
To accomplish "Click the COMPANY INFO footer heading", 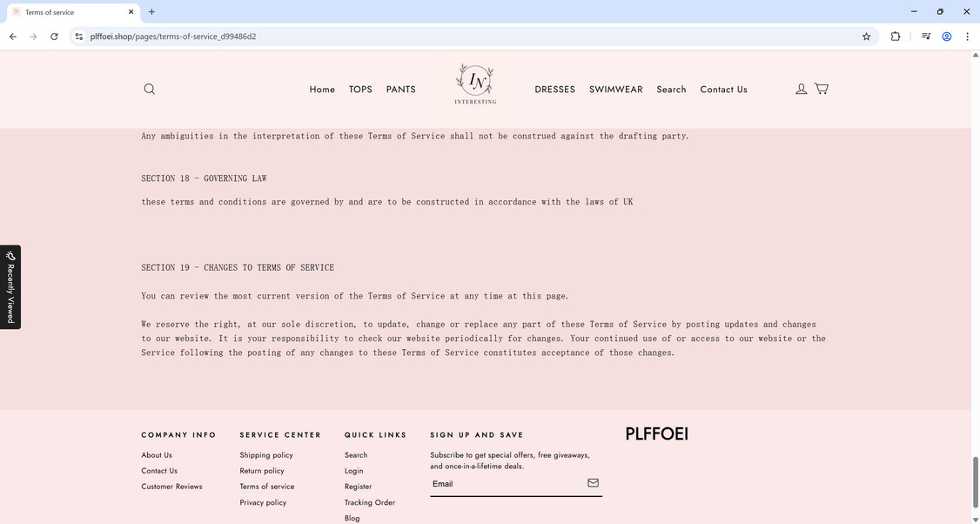I will click(x=178, y=434).
